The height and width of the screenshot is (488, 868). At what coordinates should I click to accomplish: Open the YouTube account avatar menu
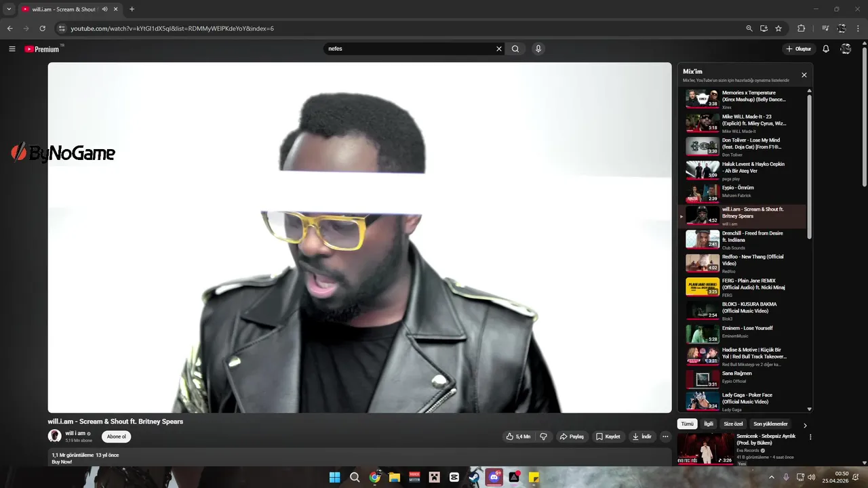tap(846, 49)
